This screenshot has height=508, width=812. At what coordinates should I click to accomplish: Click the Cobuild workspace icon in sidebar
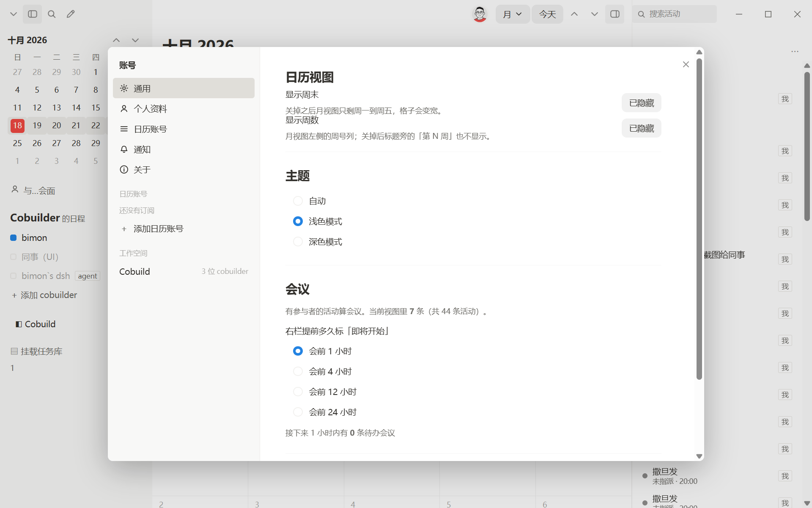19,324
